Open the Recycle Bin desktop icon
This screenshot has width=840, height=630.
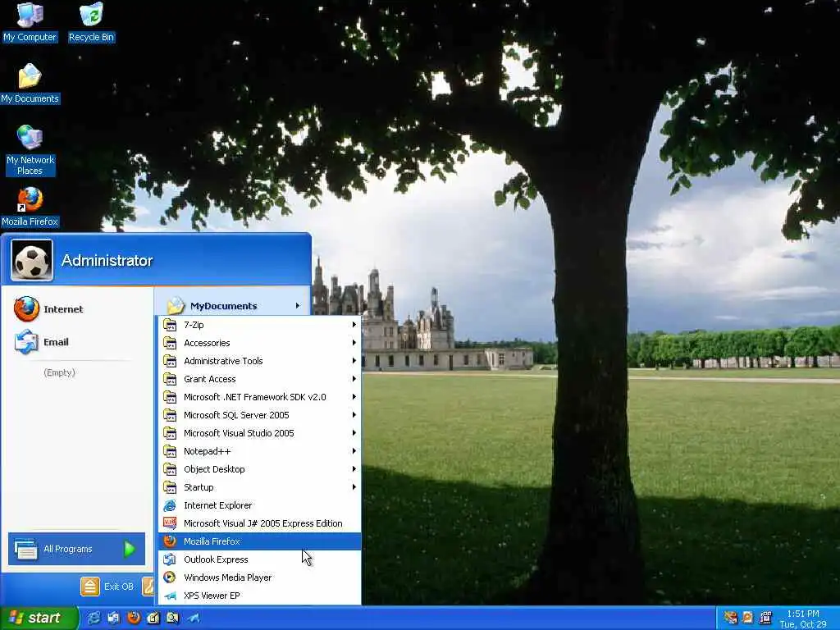pos(92,22)
